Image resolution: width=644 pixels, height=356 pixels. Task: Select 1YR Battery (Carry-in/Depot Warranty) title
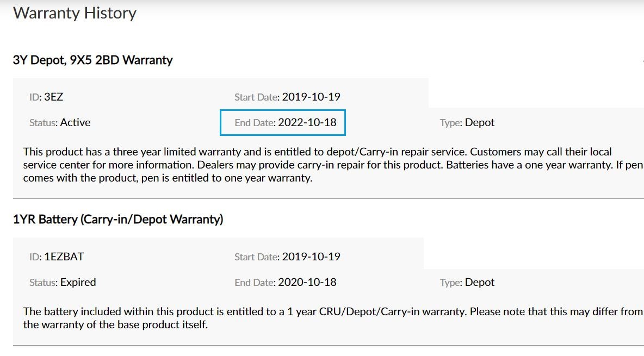pos(118,219)
